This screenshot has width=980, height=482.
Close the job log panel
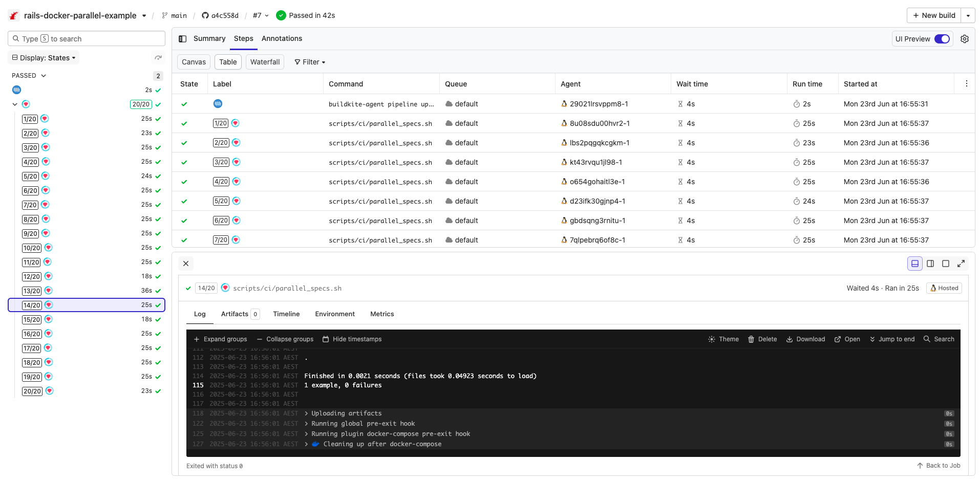pyautogui.click(x=186, y=264)
